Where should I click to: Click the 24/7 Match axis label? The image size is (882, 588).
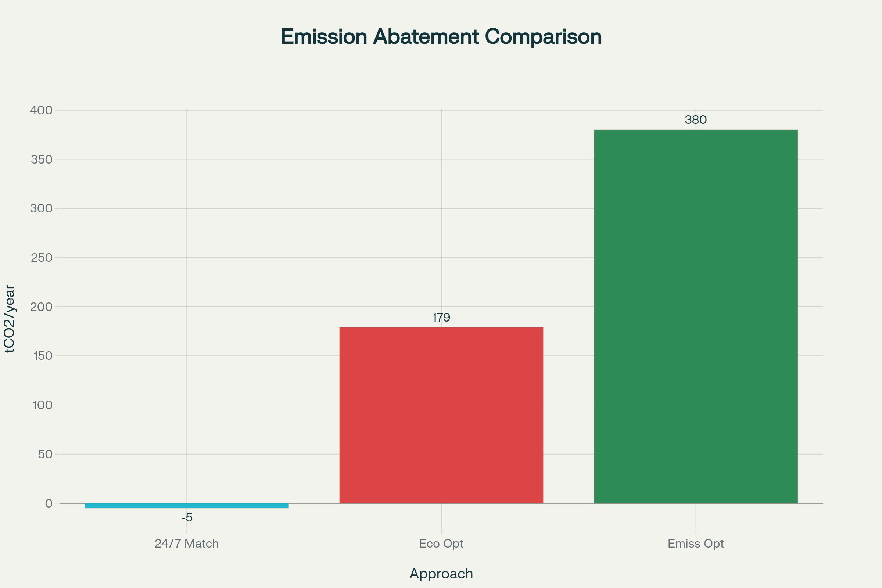[186, 544]
